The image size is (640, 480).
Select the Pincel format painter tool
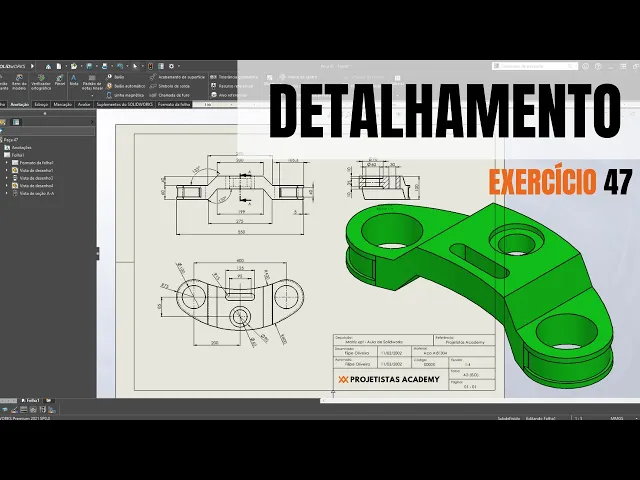point(60,80)
